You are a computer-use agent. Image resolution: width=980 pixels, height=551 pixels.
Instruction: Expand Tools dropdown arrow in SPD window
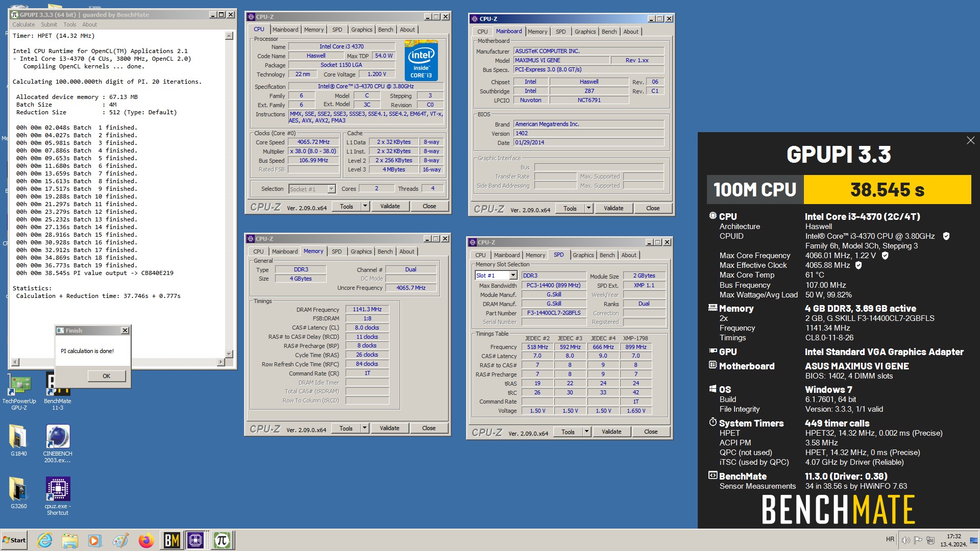[586, 432]
